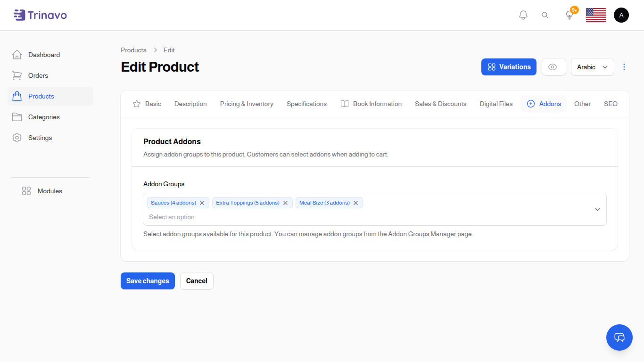Click the search magnifier icon
Viewport: 644px width, 362px height.
pos(545,15)
